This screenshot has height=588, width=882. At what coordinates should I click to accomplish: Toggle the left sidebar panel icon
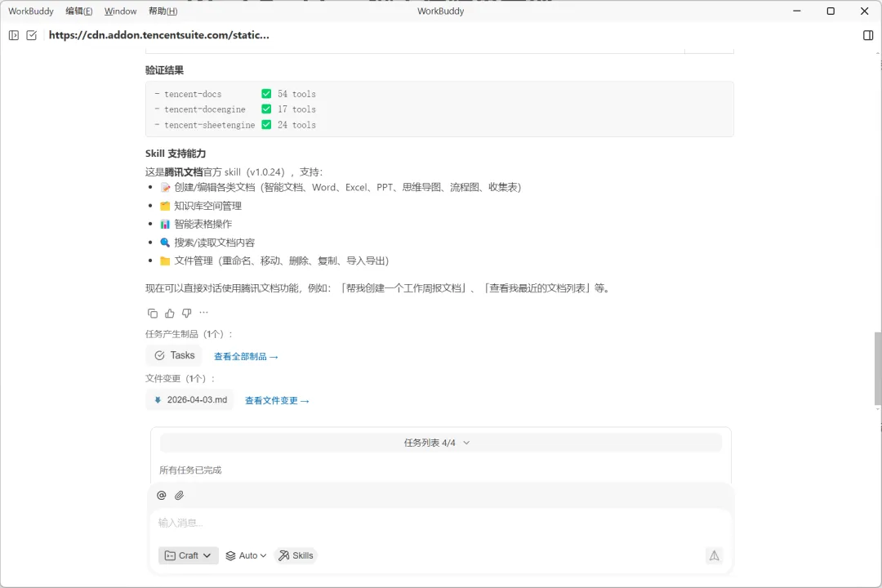point(14,35)
